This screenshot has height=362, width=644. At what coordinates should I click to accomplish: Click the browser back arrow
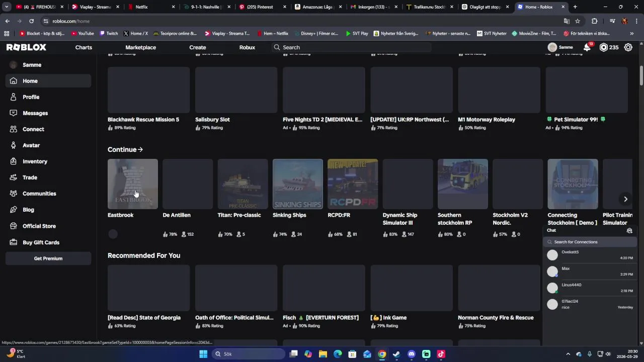(x=7, y=21)
